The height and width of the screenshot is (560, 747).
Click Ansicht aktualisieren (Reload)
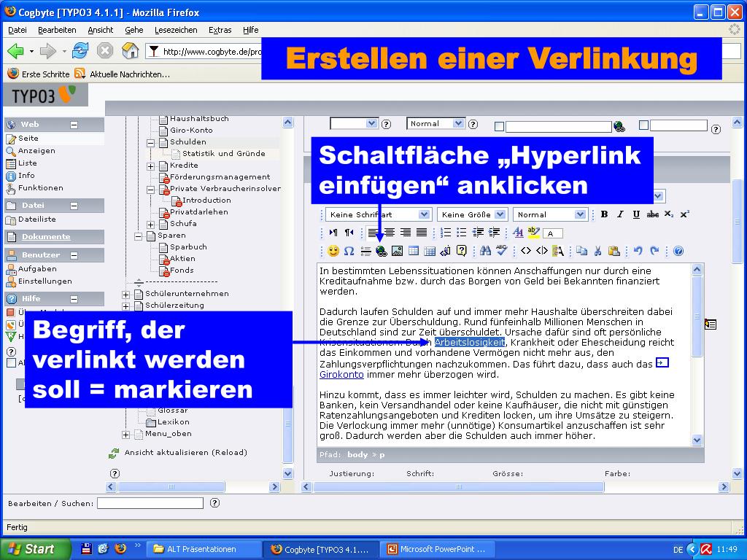(x=186, y=452)
